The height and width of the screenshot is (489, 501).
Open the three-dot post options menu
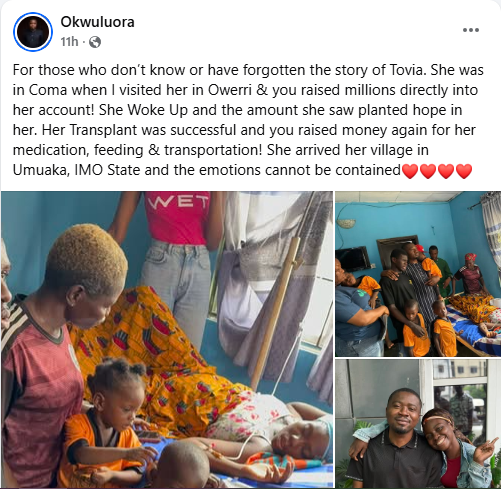click(x=471, y=30)
